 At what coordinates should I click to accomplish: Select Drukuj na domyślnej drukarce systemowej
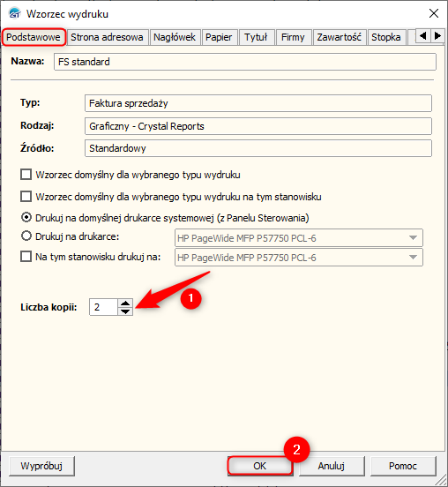(26, 217)
